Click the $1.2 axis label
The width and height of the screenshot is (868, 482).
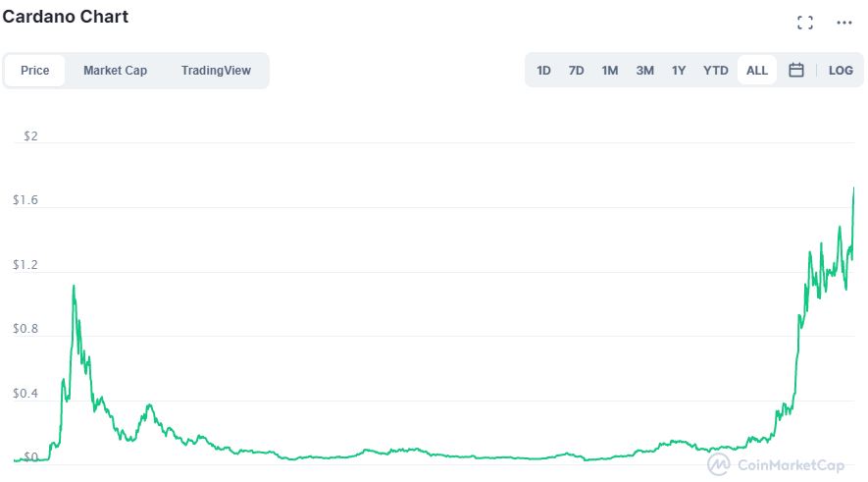click(26, 265)
